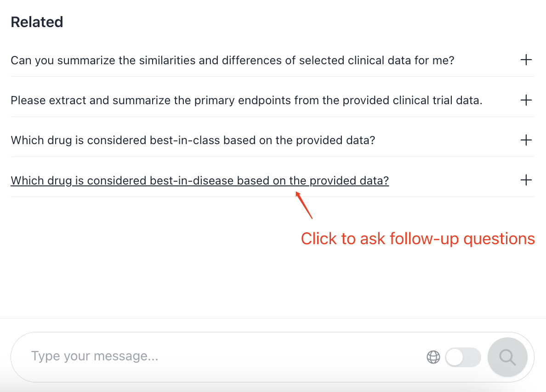Click the red 'Click to ask follow-up questions' annotation

[417, 239]
